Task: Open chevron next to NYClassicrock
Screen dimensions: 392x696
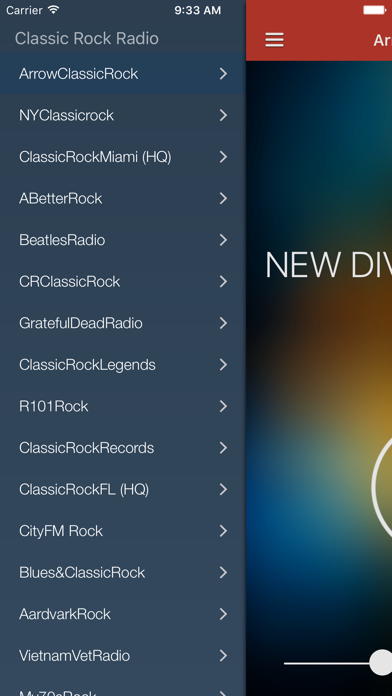Action: (223, 115)
